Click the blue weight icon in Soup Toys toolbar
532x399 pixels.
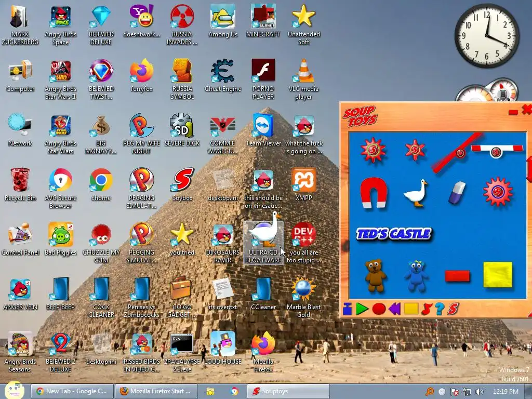[347, 309]
